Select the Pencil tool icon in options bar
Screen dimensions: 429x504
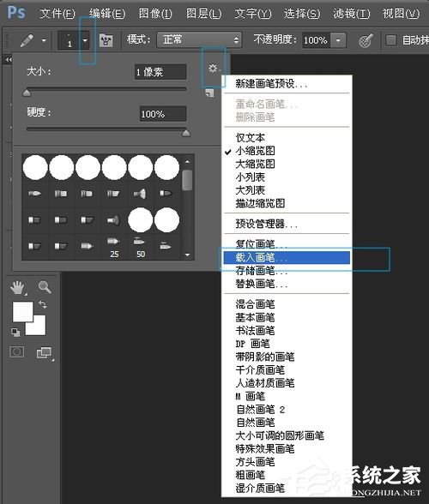(x=27, y=40)
